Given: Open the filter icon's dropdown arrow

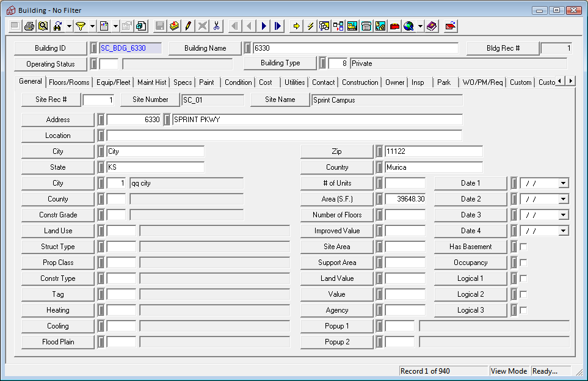Looking at the screenshot, I should click(92, 26).
